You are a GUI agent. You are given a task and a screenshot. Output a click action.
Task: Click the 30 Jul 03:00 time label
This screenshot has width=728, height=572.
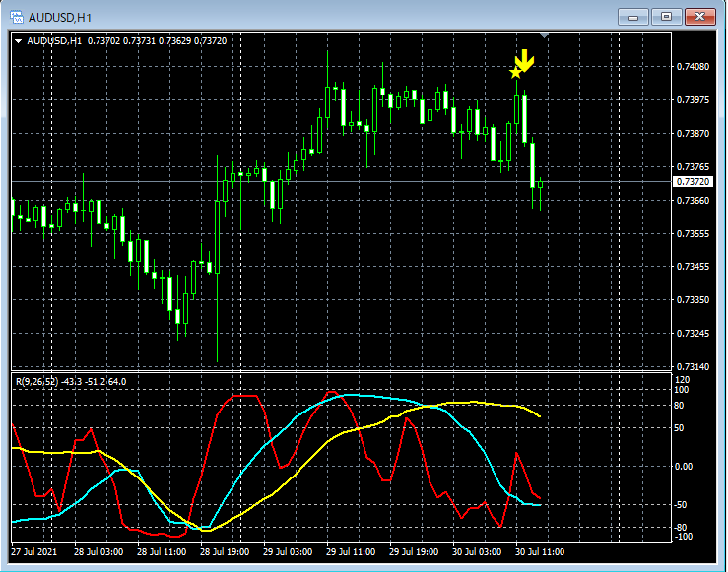point(477,552)
